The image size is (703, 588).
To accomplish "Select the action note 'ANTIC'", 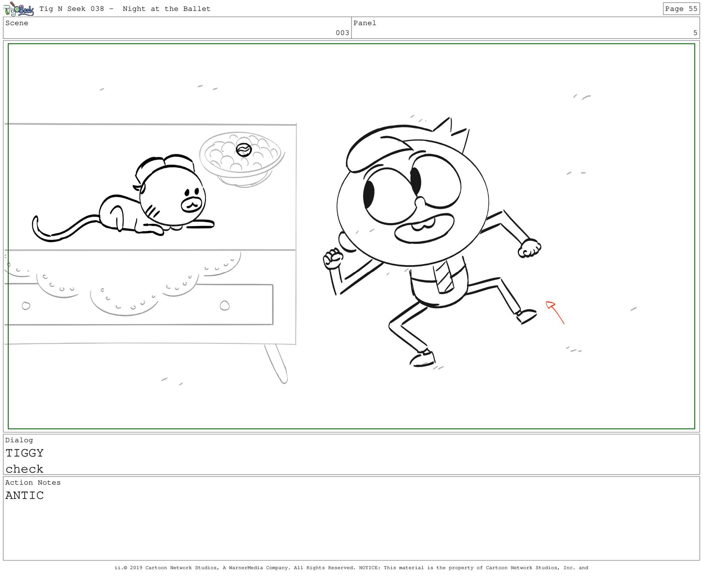I will 25,495.
